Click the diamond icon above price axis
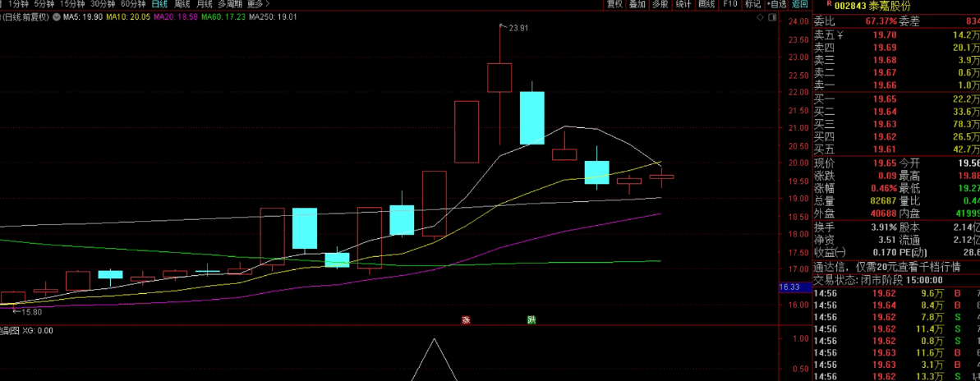 click(x=759, y=17)
